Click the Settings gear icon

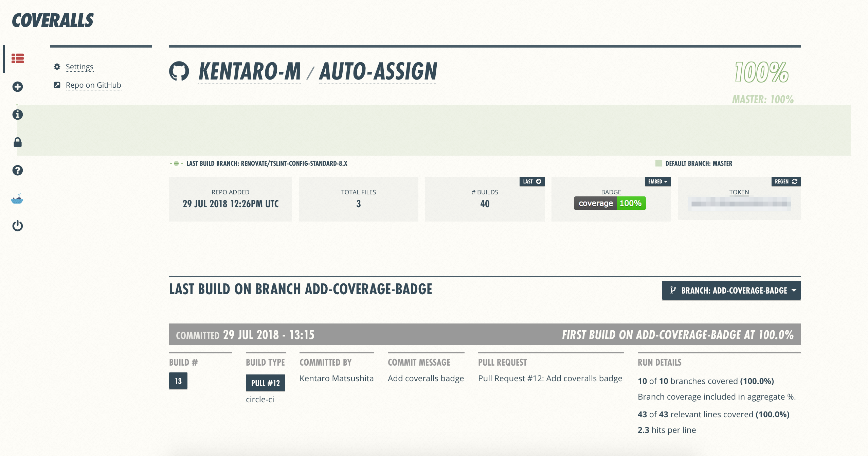click(x=57, y=67)
